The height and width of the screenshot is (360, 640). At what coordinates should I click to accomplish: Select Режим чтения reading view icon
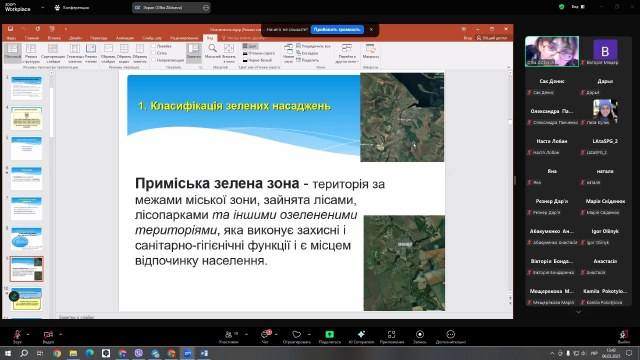pos(91,53)
